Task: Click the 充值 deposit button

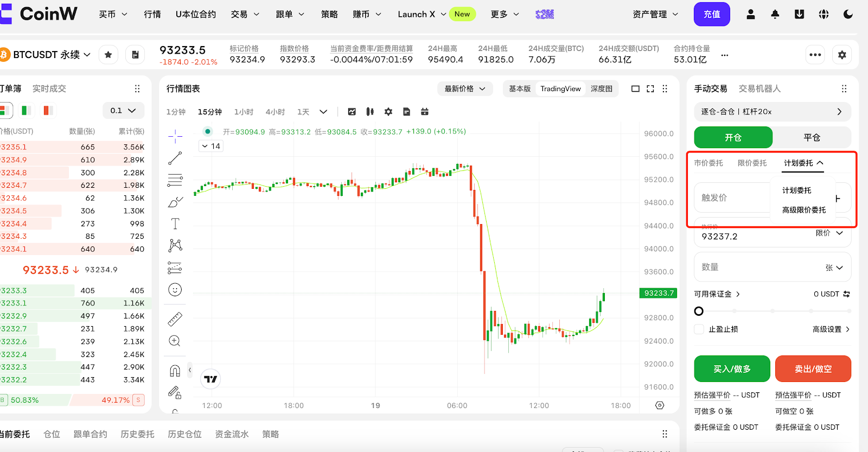Action: click(x=712, y=15)
